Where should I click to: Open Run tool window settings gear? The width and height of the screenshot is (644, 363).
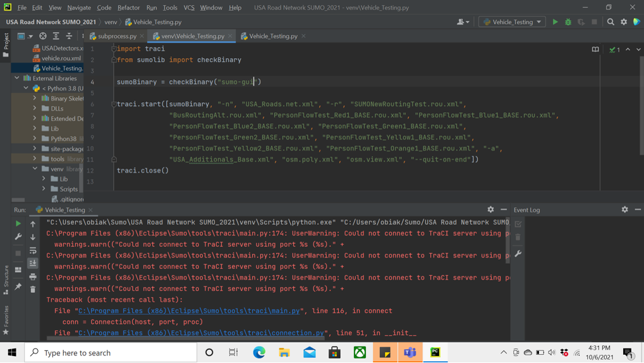click(490, 210)
